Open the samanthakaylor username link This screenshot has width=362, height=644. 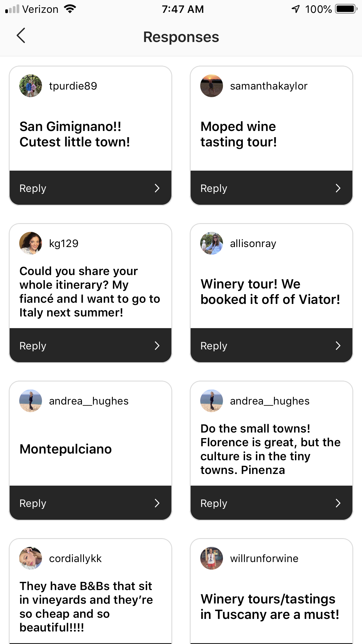coord(269,86)
